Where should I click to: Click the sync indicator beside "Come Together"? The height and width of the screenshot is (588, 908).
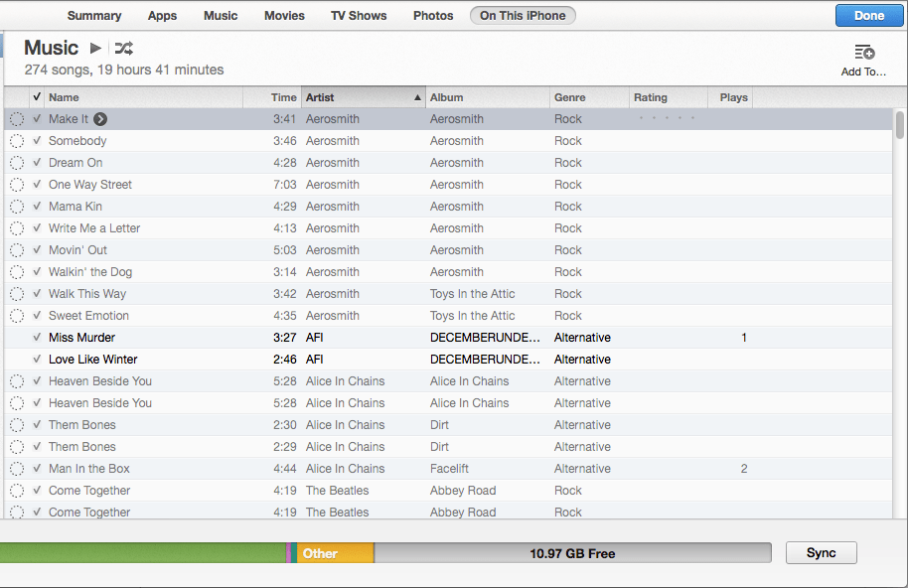(x=17, y=490)
